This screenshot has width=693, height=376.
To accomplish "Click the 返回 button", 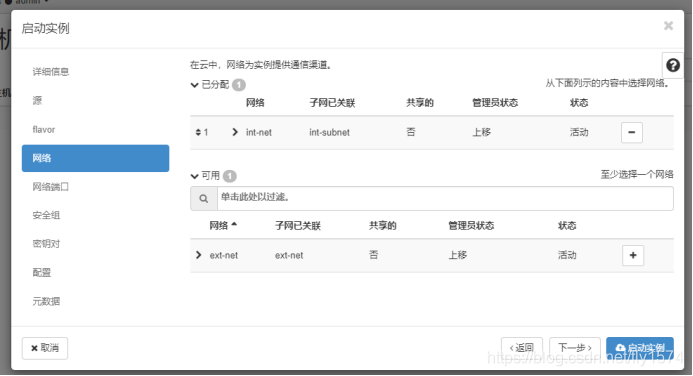I will (522, 348).
